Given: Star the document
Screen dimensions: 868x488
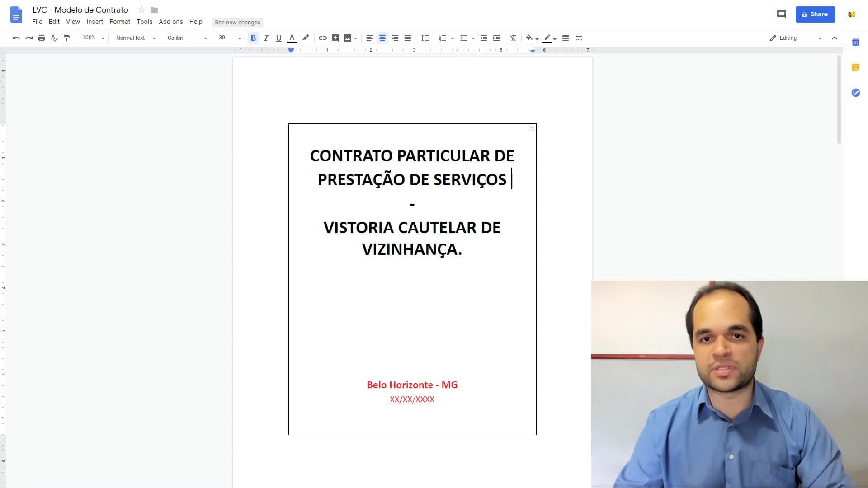Looking at the screenshot, I should pyautogui.click(x=142, y=10).
